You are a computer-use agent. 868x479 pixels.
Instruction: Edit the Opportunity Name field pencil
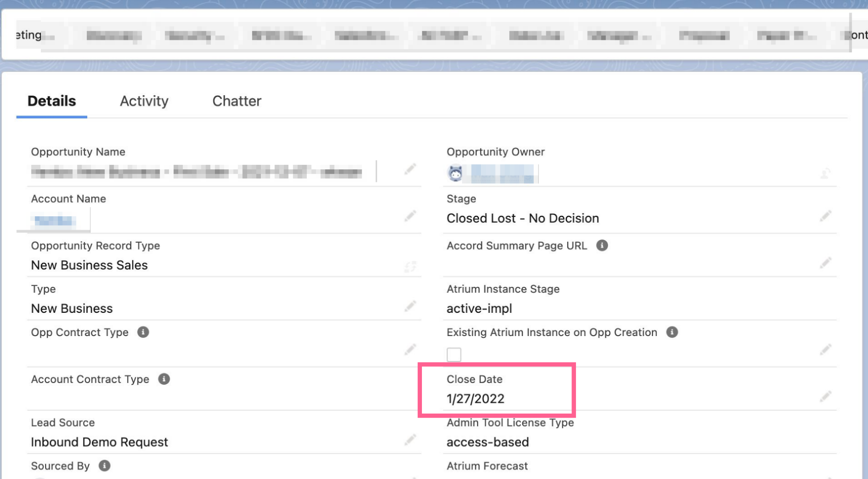coord(410,169)
